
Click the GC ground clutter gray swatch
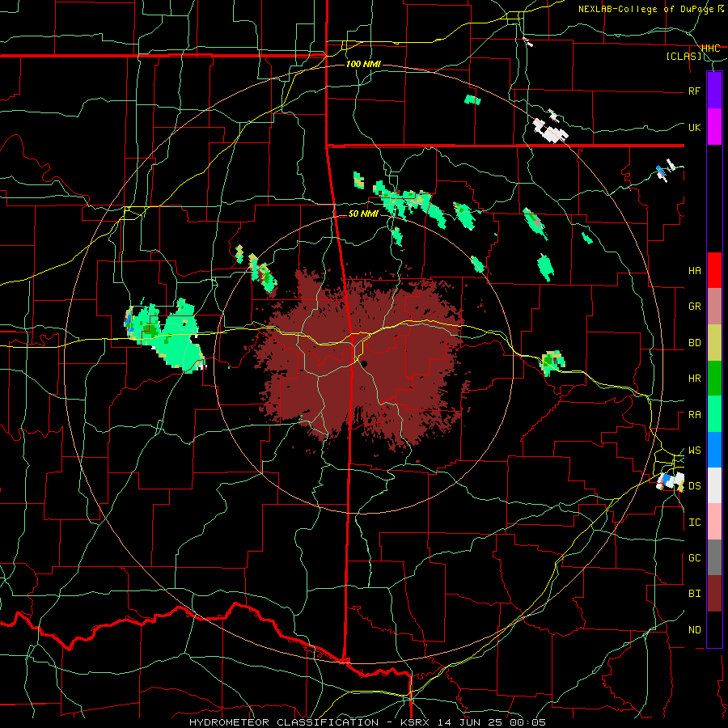click(x=714, y=557)
